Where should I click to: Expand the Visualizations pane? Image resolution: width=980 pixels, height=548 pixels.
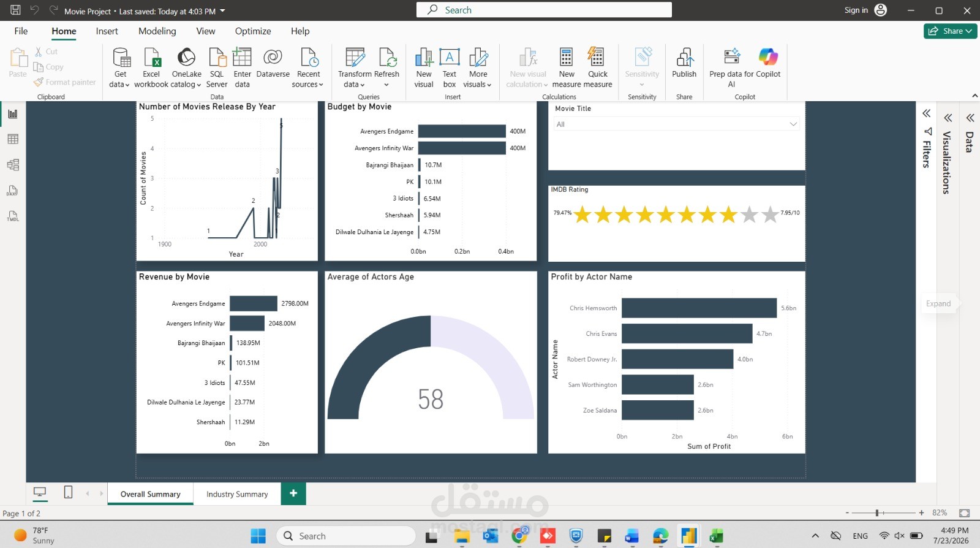(x=948, y=118)
